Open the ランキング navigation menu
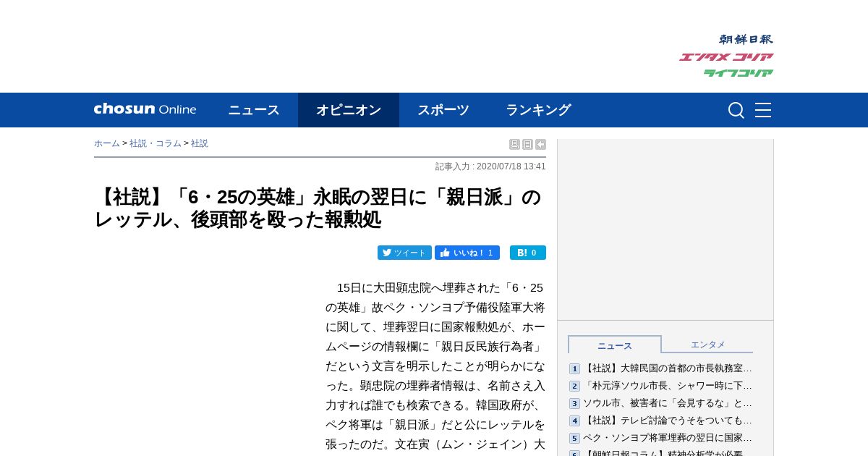 pyautogui.click(x=538, y=110)
